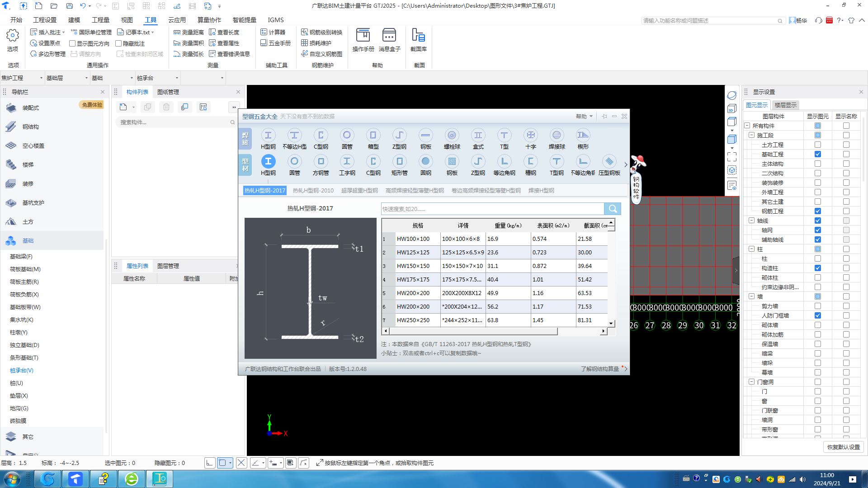Enable 显示名称 checkbox for 轴网
Viewport: 868px width, 488px height.
tap(846, 230)
